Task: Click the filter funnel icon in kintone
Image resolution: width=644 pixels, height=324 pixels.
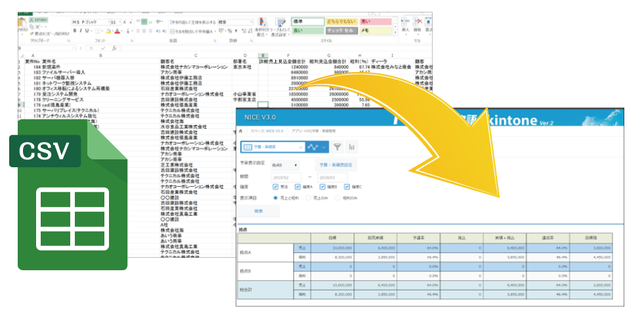Action: coord(337,147)
